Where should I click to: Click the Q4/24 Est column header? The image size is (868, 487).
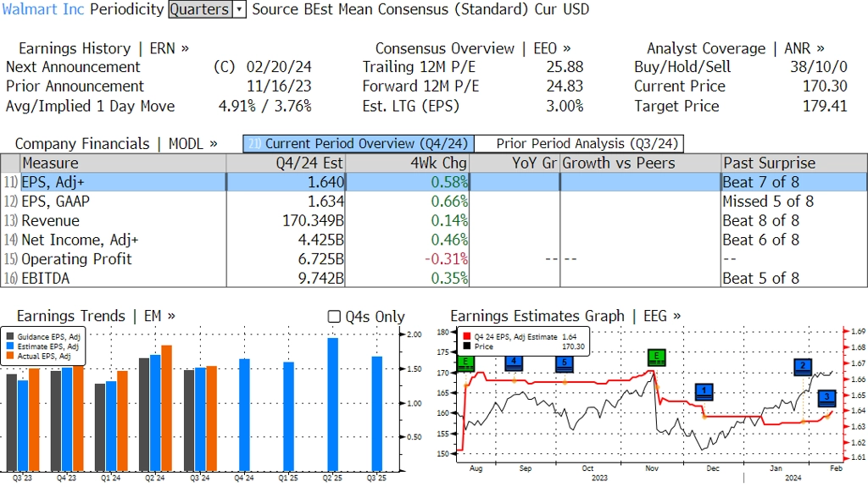click(286, 163)
